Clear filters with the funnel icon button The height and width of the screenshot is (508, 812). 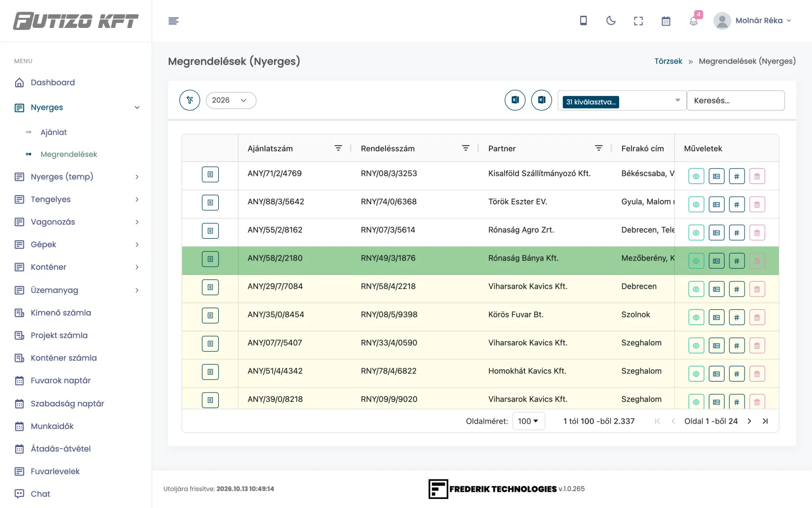(190, 100)
